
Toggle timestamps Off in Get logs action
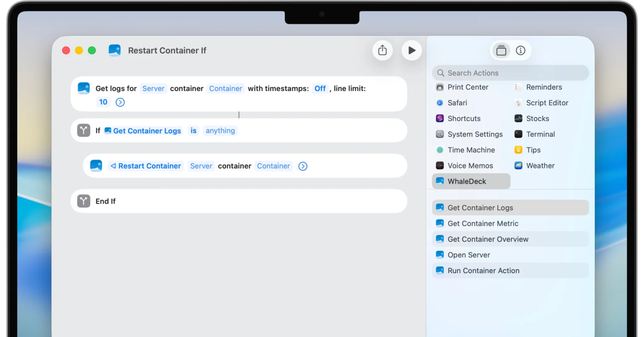[320, 88]
